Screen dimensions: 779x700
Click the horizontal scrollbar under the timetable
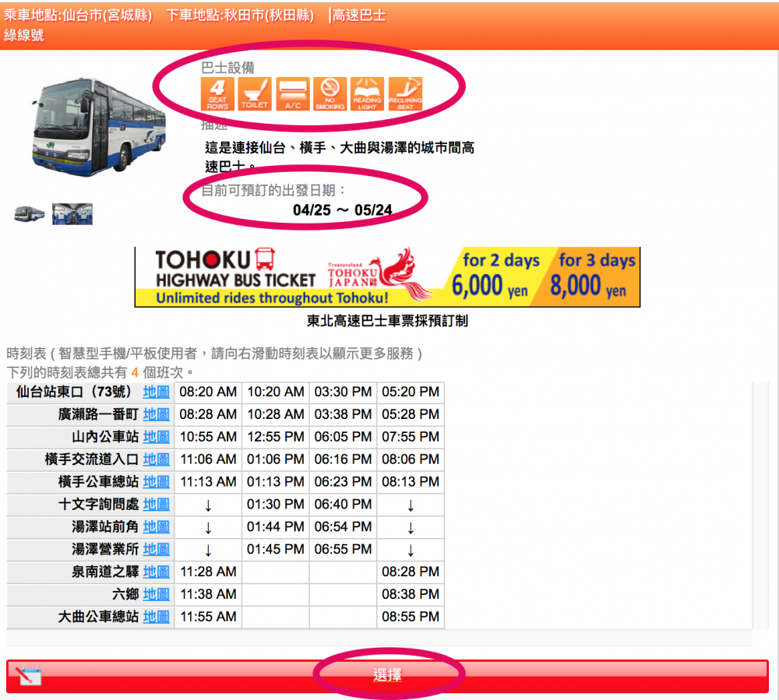tap(379, 637)
